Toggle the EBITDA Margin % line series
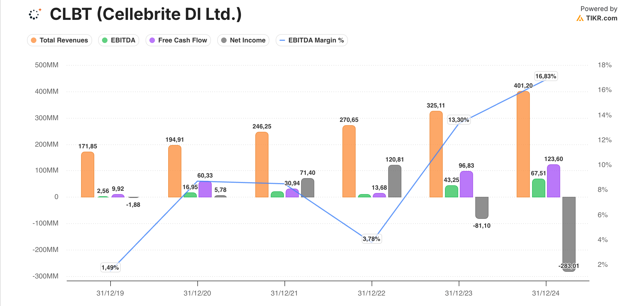 312,40
